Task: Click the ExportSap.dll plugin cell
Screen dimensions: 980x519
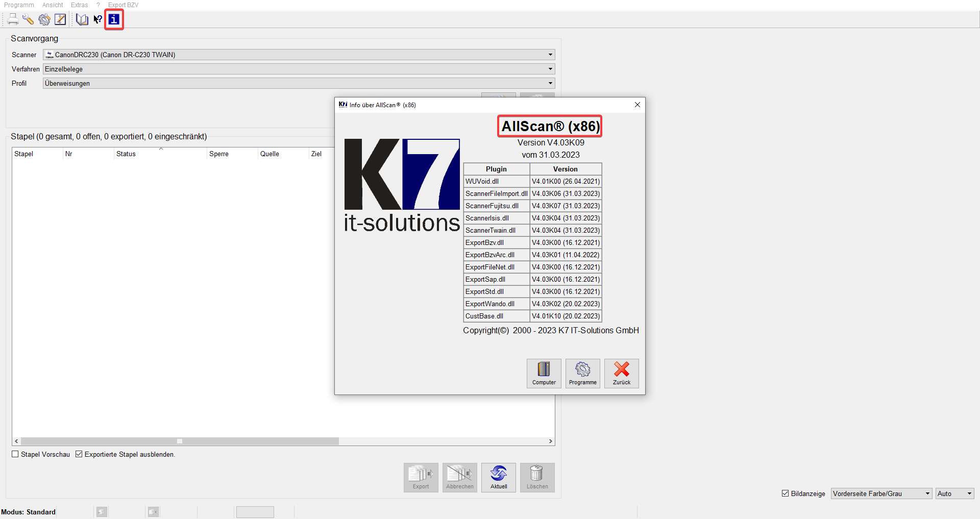Action: click(x=497, y=279)
